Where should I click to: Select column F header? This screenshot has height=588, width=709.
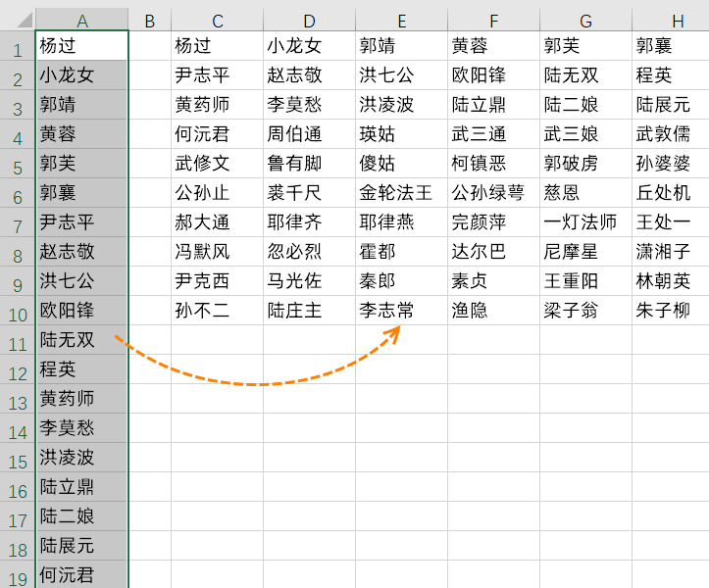click(x=494, y=21)
